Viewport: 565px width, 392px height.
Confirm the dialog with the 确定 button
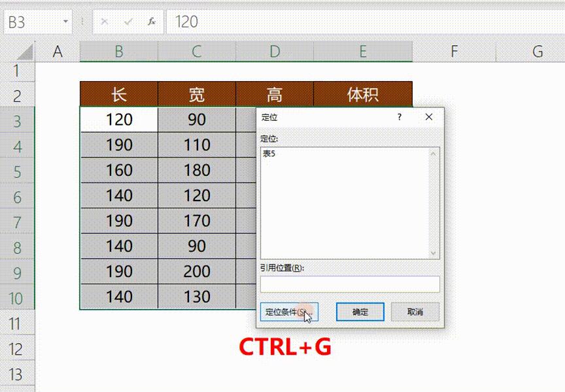pyautogui.click(x=360, y=312)
